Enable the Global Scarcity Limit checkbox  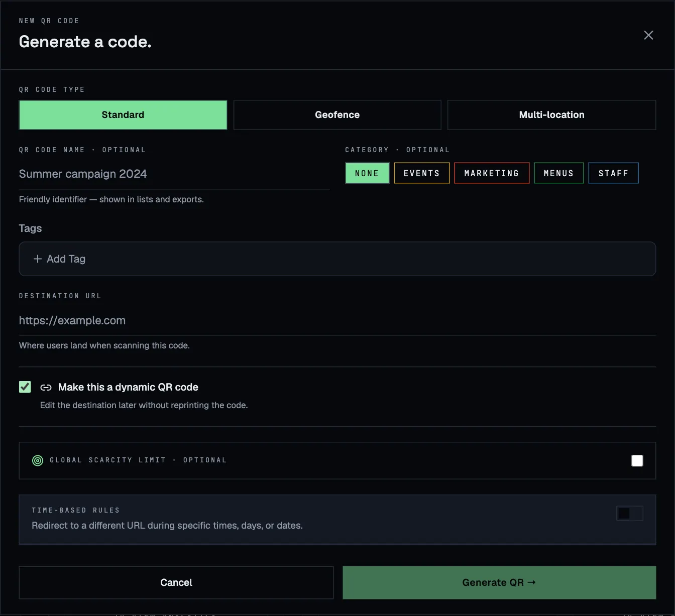[x=637, y=461]
